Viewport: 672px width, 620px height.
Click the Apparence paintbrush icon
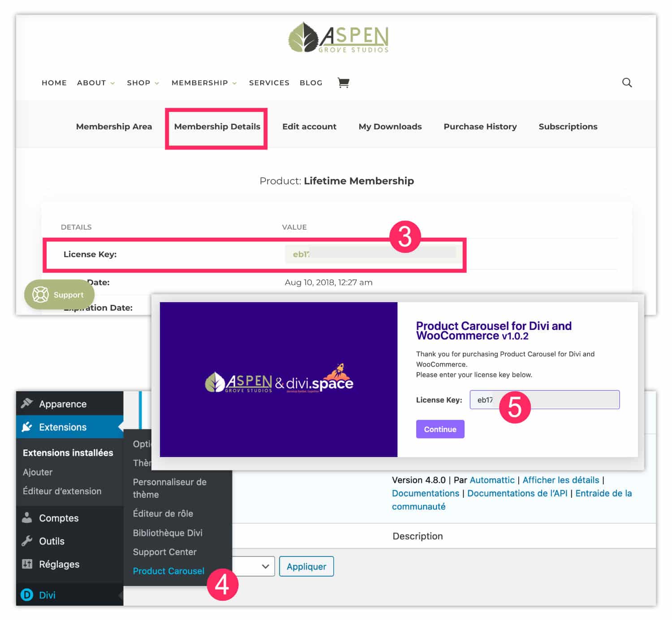(x=27, y=403)
